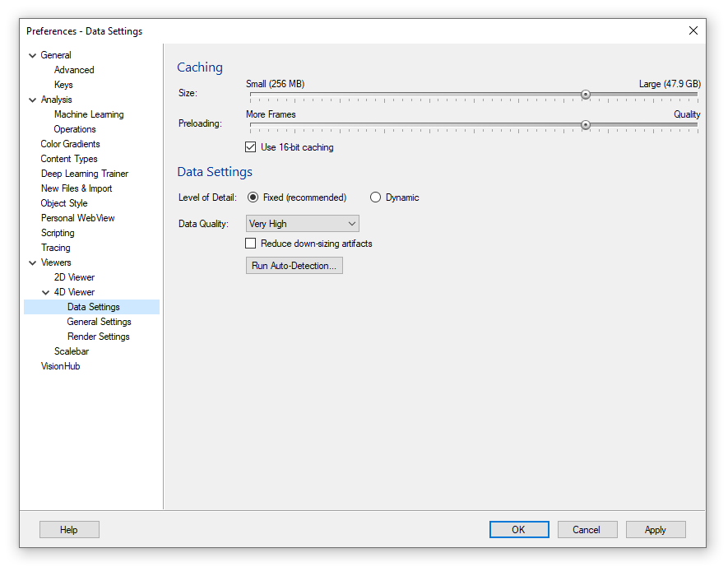
Task: Select Color Gradients in the tree
Action: [70, 144]
